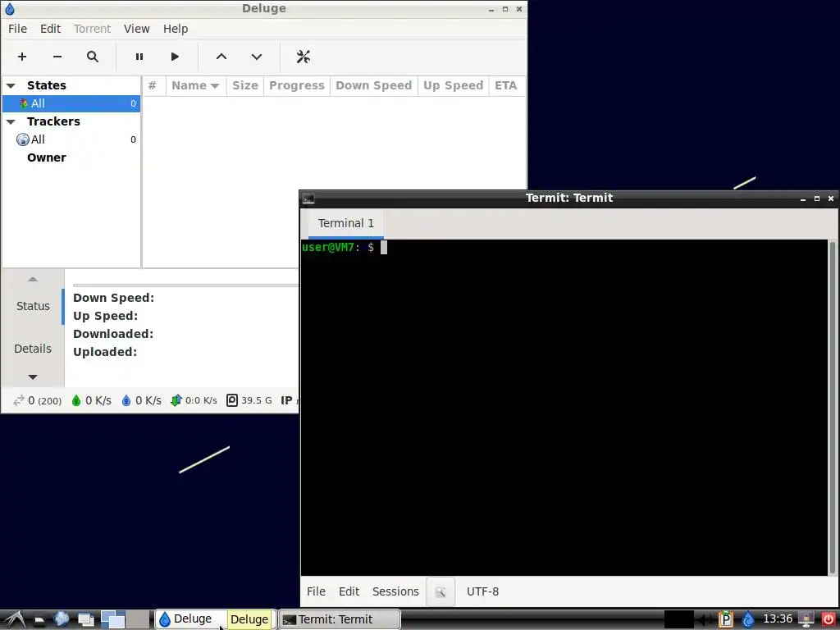Resume torrents with the play icon
This screenshot has width=840, height=630.
point(175,57)
